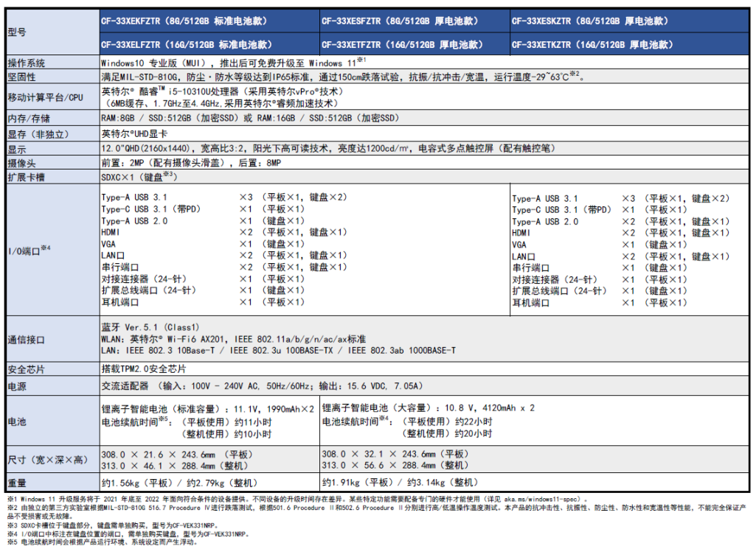Select header cell CF-33XESKZTR (8G/512GB 厚电池款)
Viewport: 756px width, 549px height.
pyautogui.click(x=629, y=21)
